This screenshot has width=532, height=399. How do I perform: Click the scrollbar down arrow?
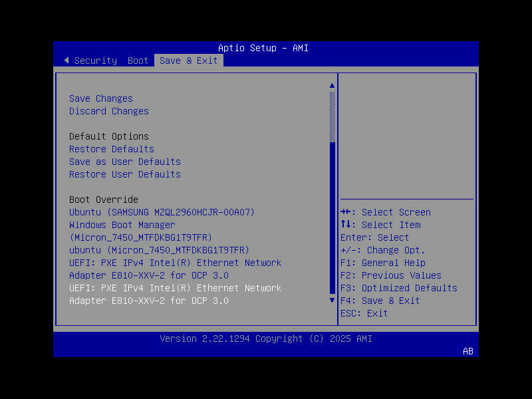pyautogui.click(x=332, y=300)
